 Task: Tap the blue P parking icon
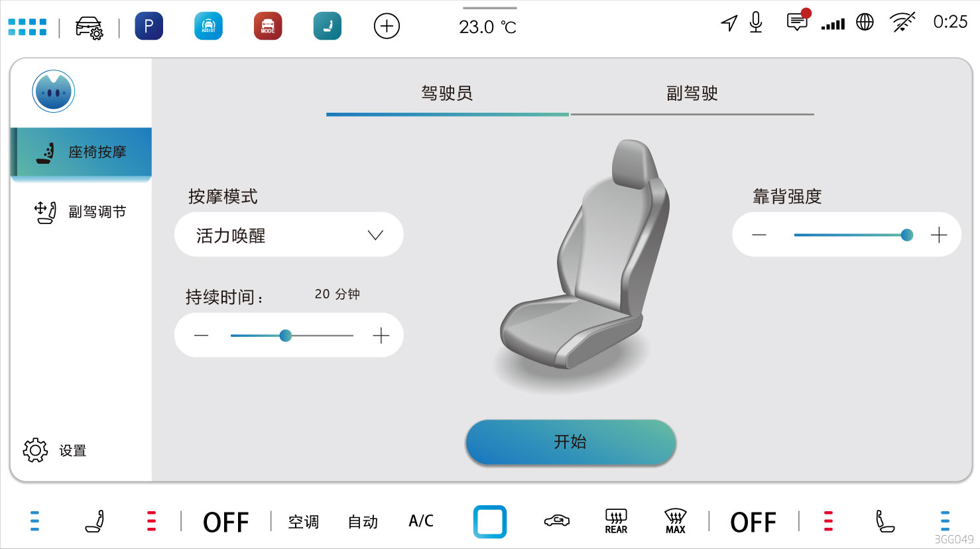tap(149, 27)
